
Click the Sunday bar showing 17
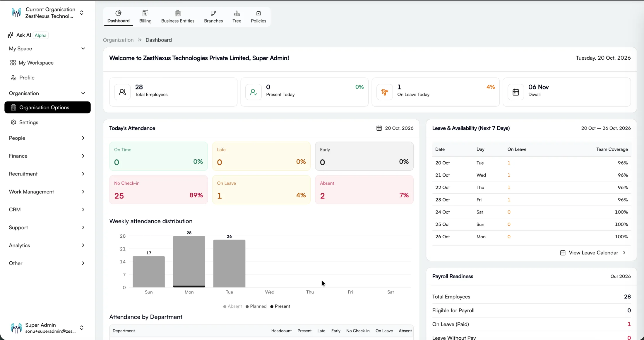149,272
